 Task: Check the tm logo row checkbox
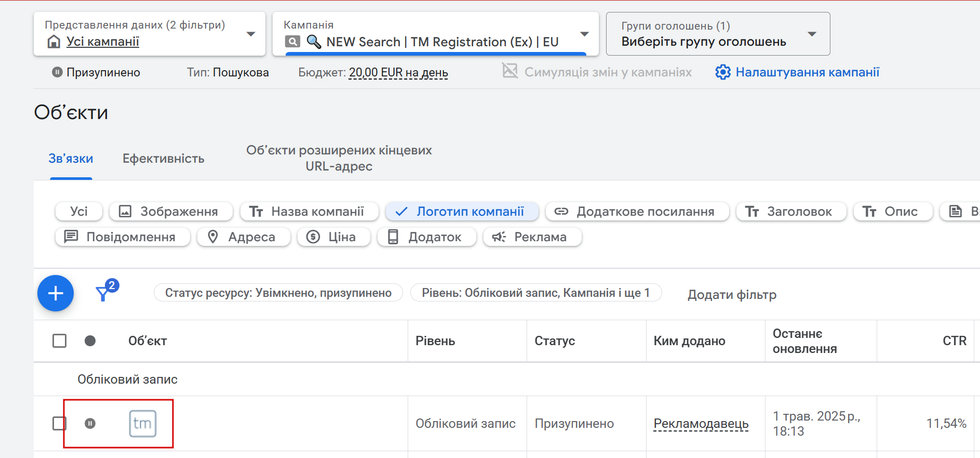point(60,424)
